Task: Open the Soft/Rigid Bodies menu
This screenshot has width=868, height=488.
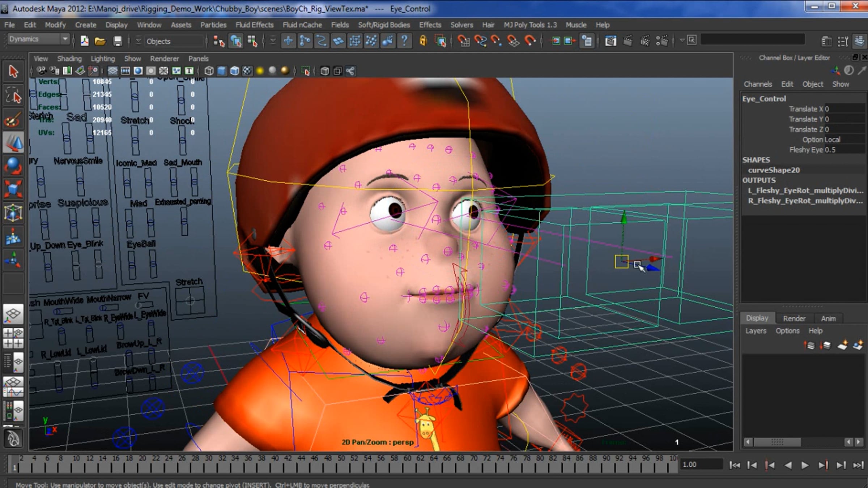Action: 384,25
